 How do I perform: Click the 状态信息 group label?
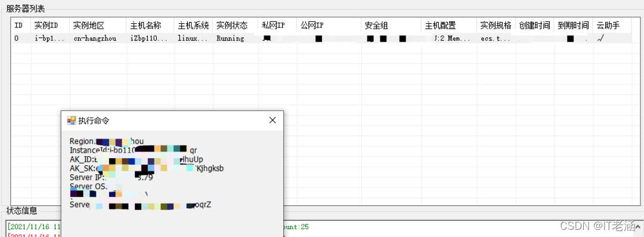[21, 211]
